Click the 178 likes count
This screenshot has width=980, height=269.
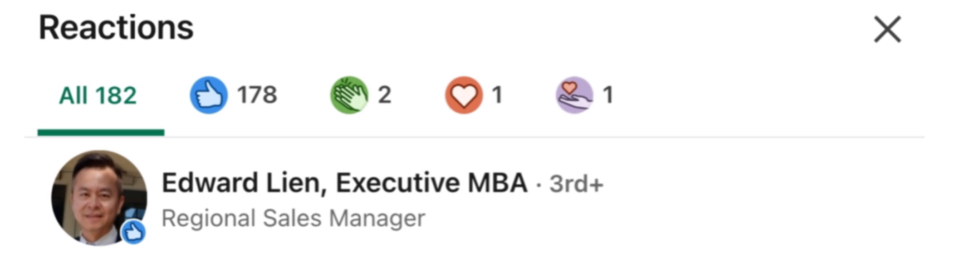(257, 95)
